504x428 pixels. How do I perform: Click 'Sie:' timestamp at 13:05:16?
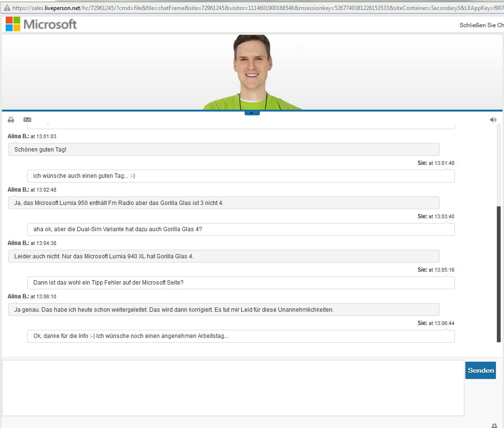click(436, 270)
